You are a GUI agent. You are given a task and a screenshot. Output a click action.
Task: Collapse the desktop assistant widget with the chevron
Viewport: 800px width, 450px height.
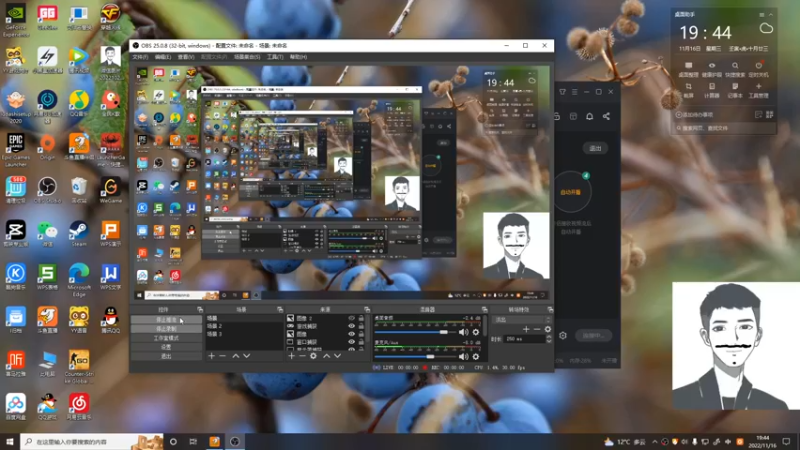click(x=770, y=14)
